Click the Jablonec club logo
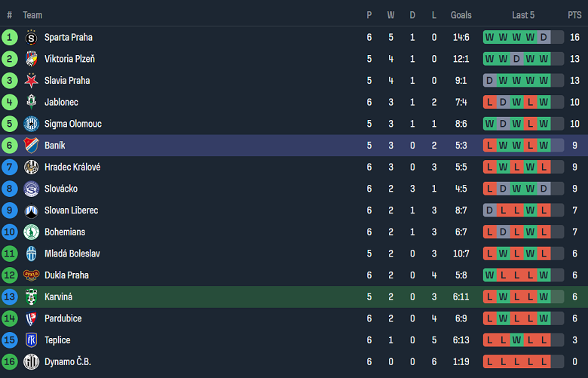This screenshot has width=588, height=378. tap(31, 102)
